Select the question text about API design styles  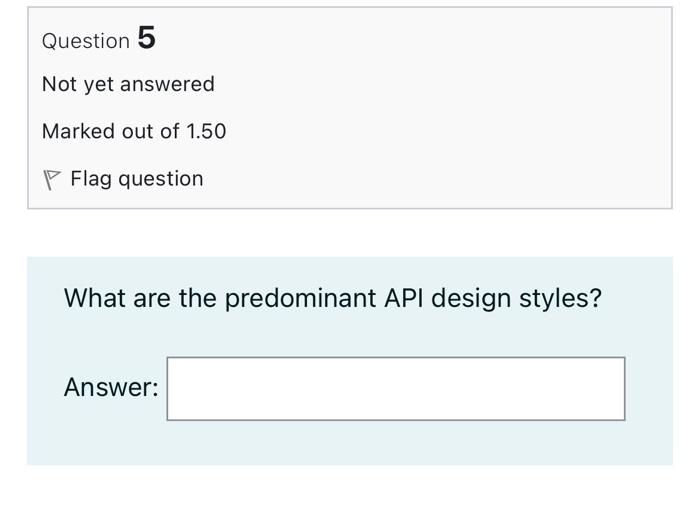point(333,298)
